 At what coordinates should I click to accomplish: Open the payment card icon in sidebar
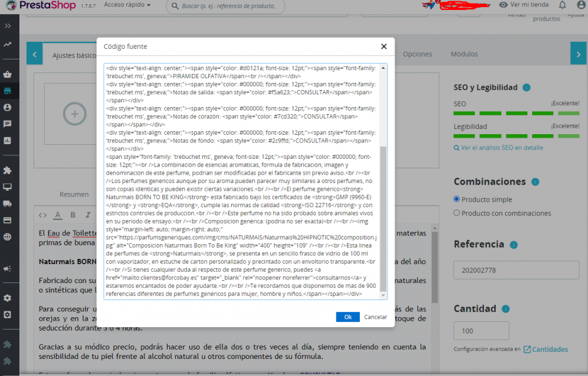[x=8, y=220]
